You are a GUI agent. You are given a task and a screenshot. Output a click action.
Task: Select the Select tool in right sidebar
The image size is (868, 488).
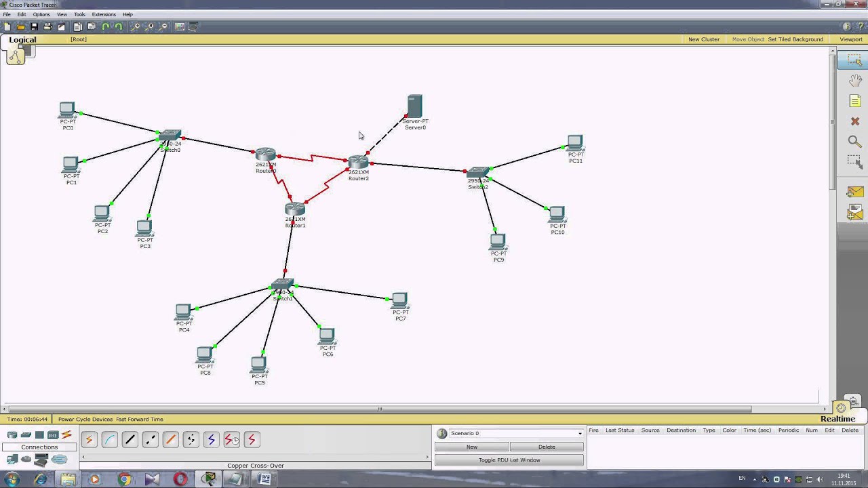pos(854,60)
